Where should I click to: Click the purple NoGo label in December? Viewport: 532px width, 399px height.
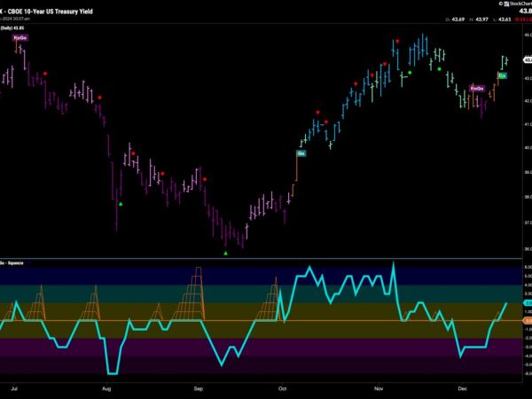[x=477, y=89]
